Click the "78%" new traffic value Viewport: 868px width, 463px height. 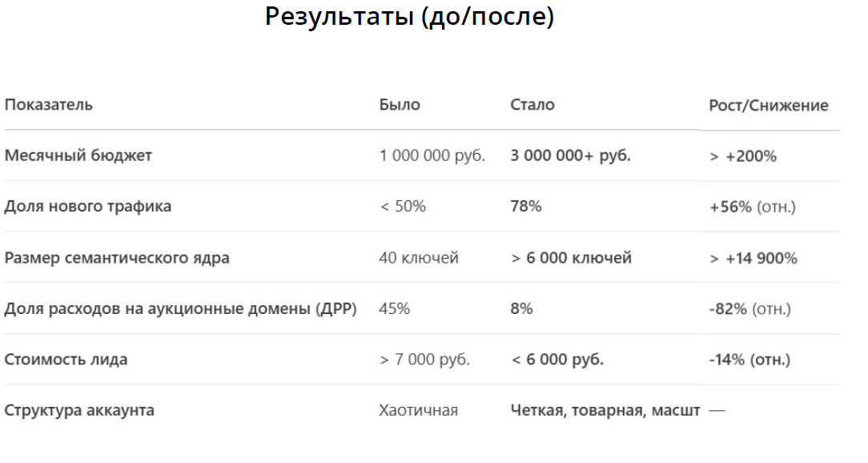click(525, 207)
